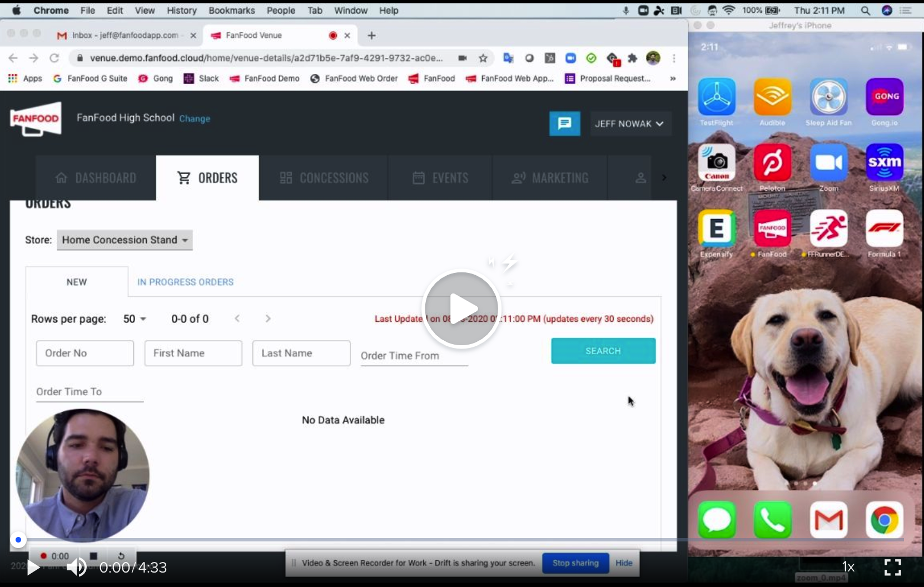Click the Change venue link
The image size is (924, 587).
195,118
